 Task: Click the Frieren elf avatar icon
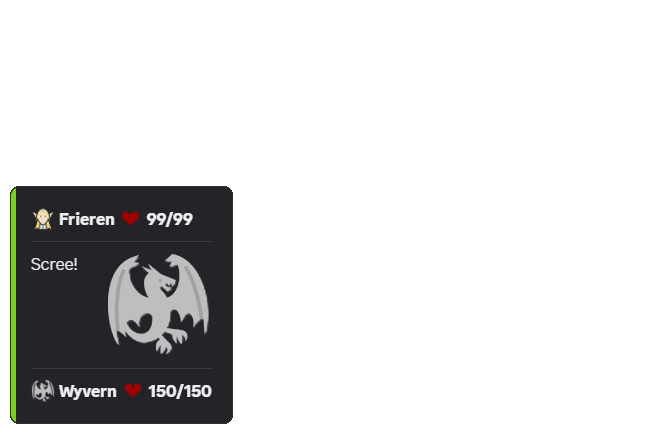click(43, 219)
